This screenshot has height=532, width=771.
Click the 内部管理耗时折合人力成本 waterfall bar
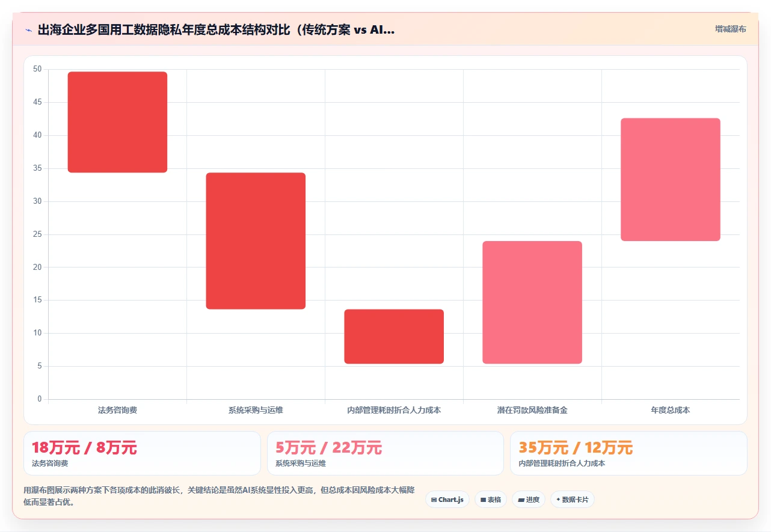[x=394, y=337]
